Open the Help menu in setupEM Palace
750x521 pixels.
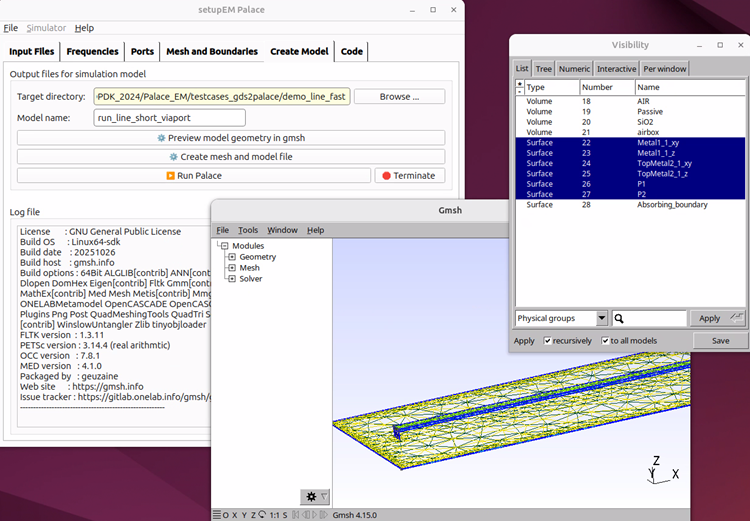tap(84, 28)
